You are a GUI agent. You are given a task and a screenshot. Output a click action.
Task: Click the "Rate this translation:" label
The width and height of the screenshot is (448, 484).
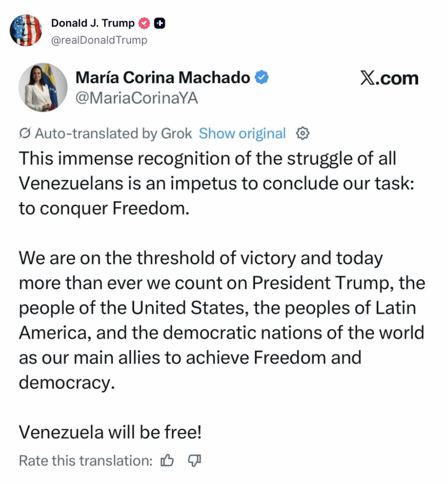86,460
